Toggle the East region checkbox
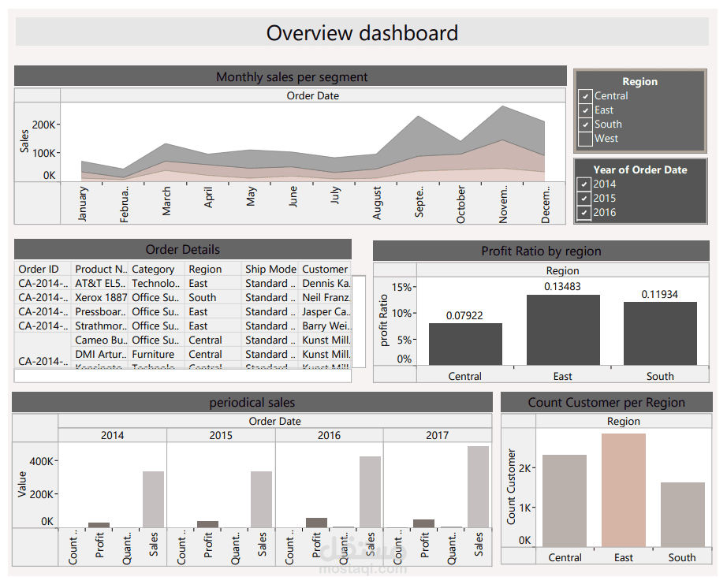Screen dimensions: 727x588 tap(585, 110)
